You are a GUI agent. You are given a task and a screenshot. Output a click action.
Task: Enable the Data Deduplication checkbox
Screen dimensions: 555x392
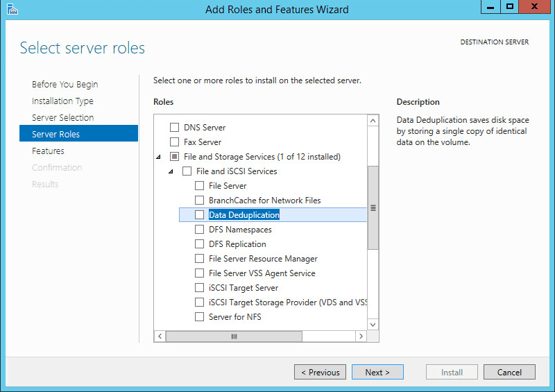click(x=200, y=215)
